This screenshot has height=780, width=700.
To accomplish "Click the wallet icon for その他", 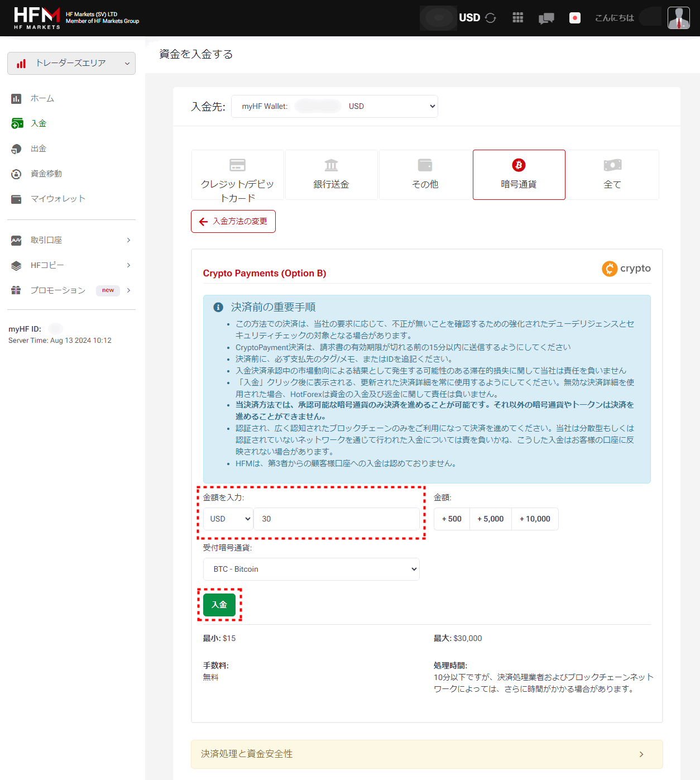I will coord(425,165).
